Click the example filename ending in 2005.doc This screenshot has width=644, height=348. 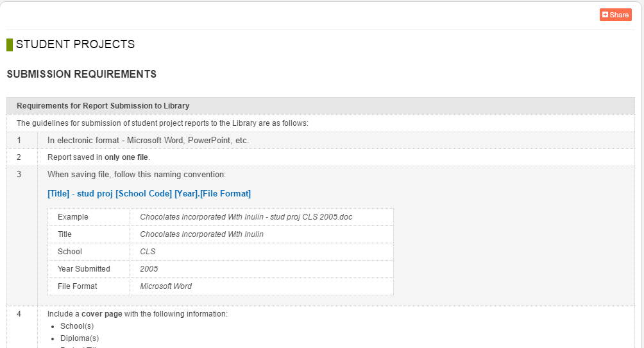pyautogui.click(x=246, y=217)
